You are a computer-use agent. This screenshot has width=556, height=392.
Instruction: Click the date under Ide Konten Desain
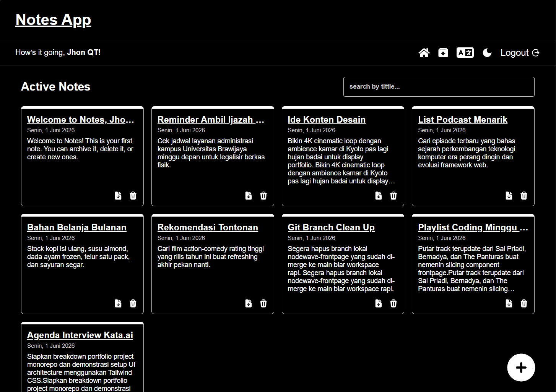pyautogui.click(x=312, y=130)
